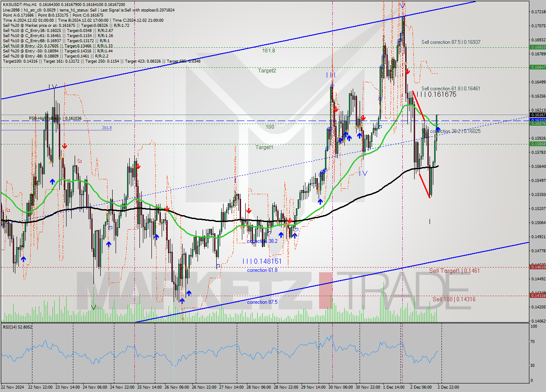Click the RSI 30 level value
This screenshot has height=392, width=546.
[533, 365]
